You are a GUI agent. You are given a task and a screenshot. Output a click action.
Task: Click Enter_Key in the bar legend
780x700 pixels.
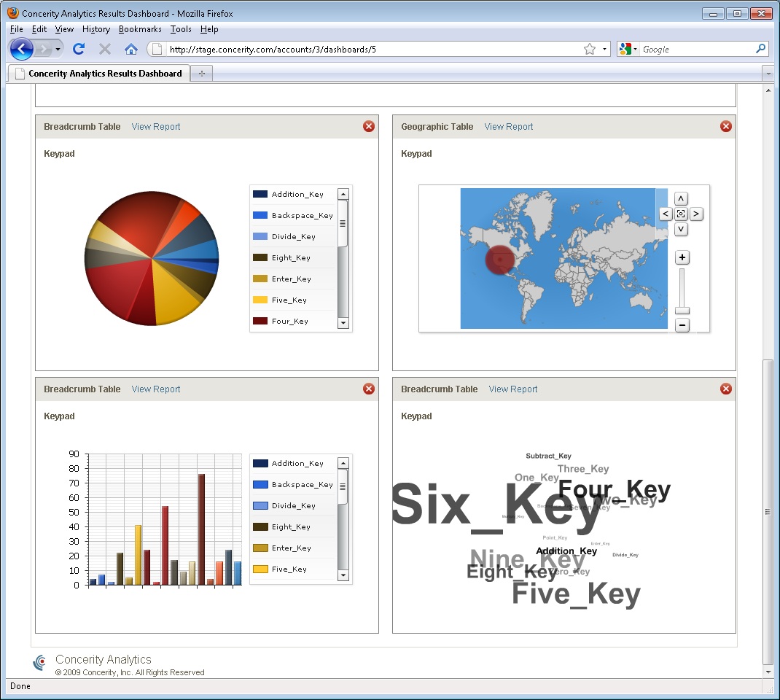[x=292, y=548]
